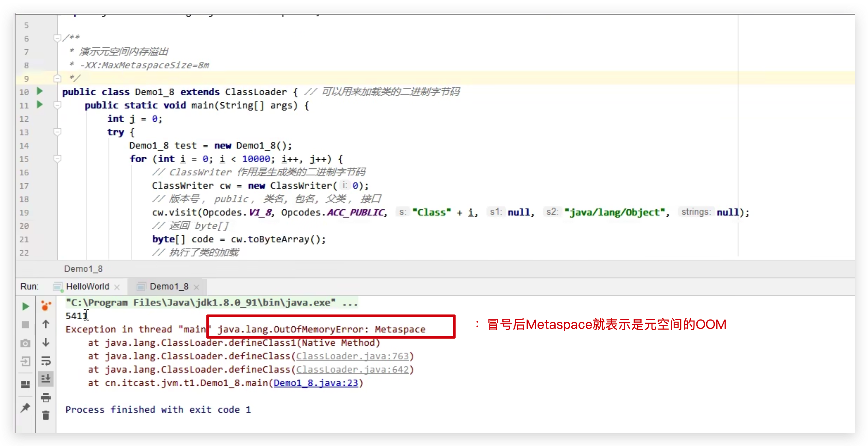Collapse the main method fold at line 11

[57, 105]
